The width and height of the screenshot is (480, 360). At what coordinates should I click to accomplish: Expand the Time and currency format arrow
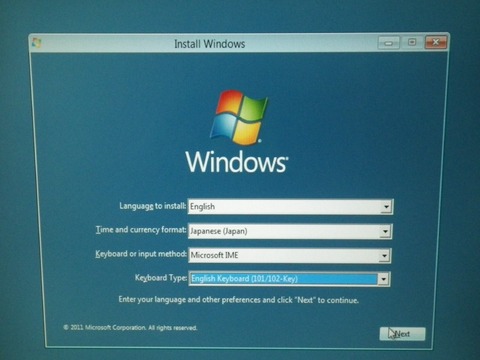pyautogui.click(x=385, y=231)
